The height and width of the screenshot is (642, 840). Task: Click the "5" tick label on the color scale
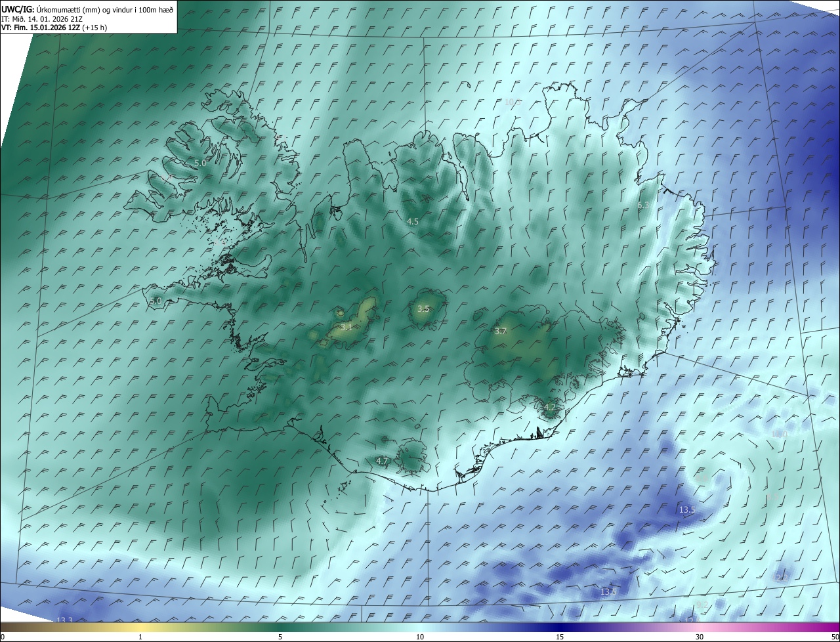(x=280, y=637)
